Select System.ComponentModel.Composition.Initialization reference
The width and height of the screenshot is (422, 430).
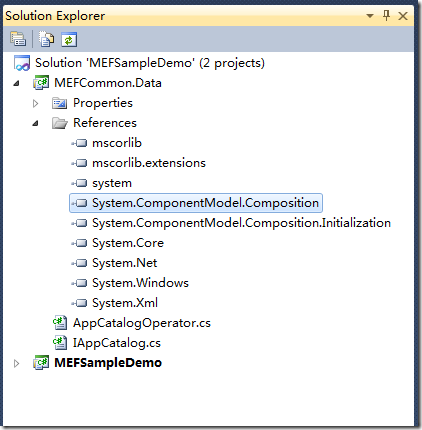(241, 223)
